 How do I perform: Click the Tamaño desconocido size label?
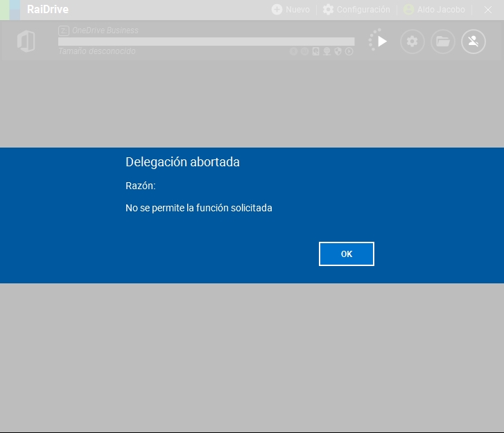(x=96, y=52)
